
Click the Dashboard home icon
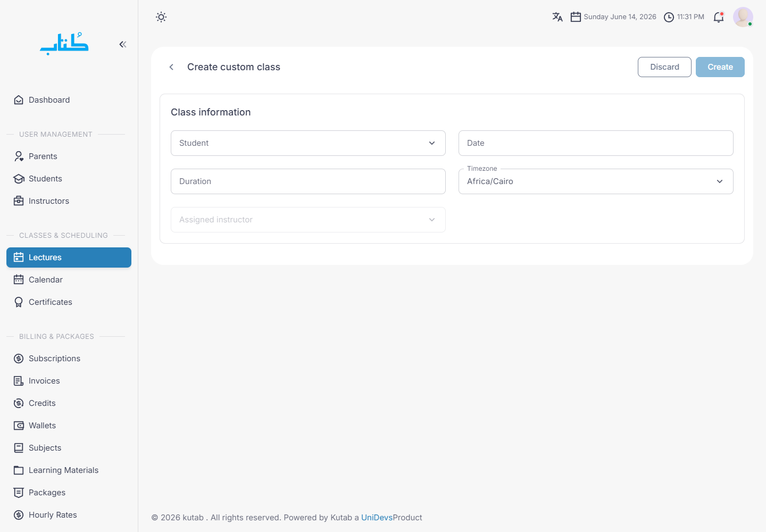click(19, 100)
